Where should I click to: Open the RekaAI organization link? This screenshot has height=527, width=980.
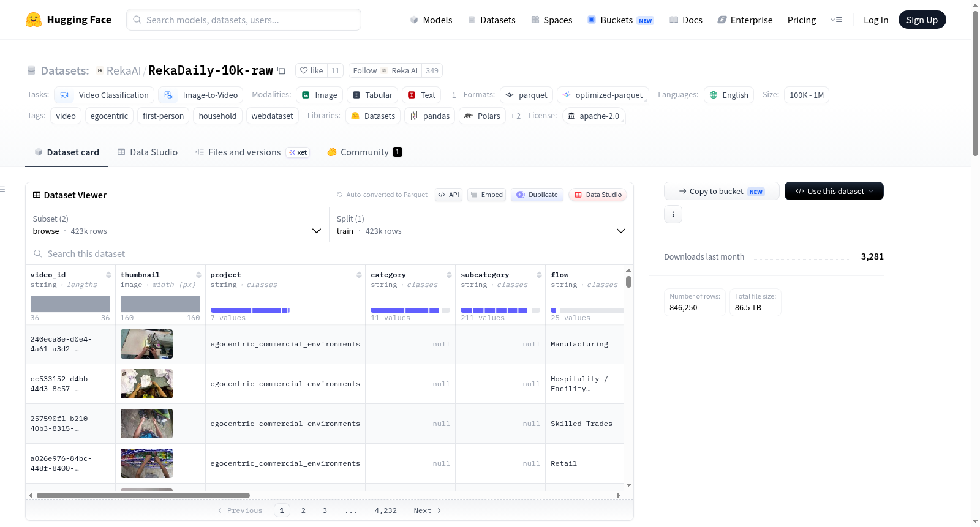(124, 70)
